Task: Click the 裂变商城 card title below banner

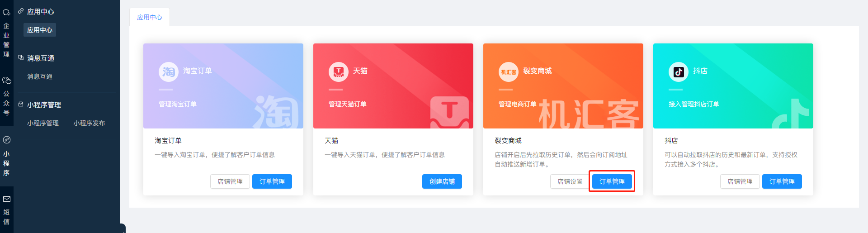Action: [x=508, y=141]
